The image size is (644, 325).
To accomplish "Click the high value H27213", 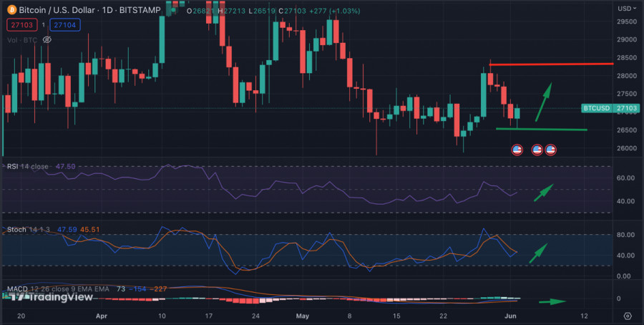I will point(233,11).
